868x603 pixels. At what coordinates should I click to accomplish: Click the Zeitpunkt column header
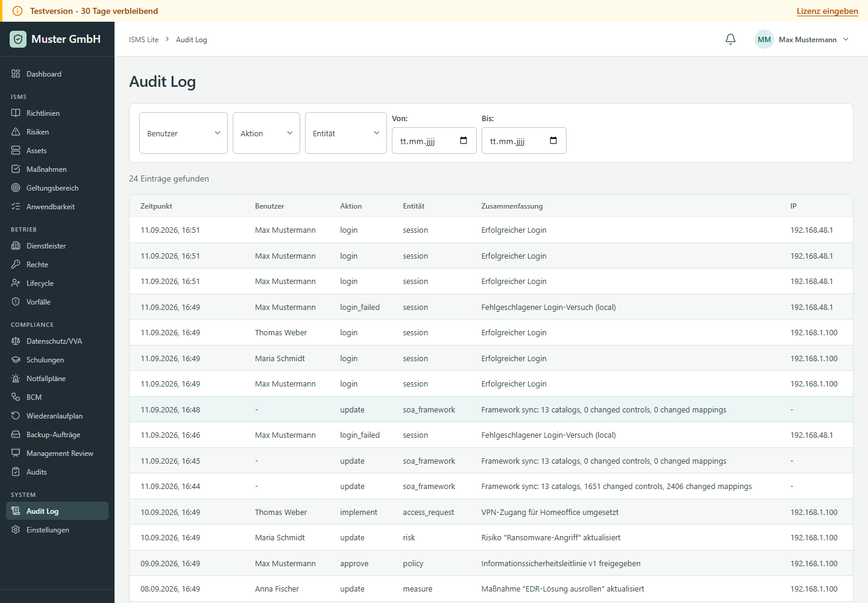coord(156,206)
